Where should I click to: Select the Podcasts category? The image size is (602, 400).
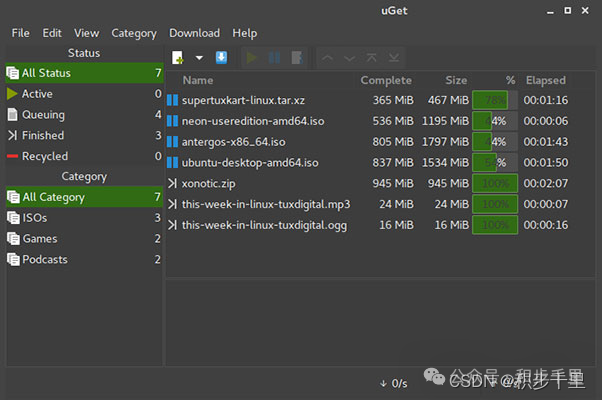84,260
